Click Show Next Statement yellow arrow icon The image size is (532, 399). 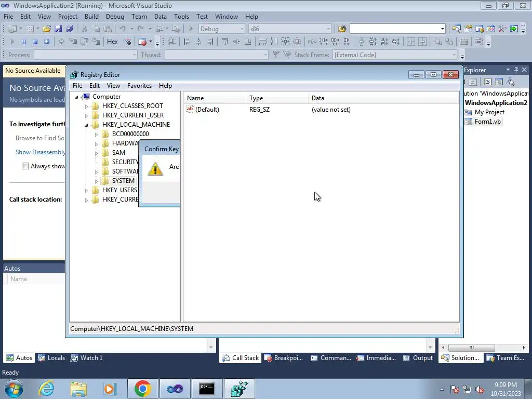tap(61, 42)
